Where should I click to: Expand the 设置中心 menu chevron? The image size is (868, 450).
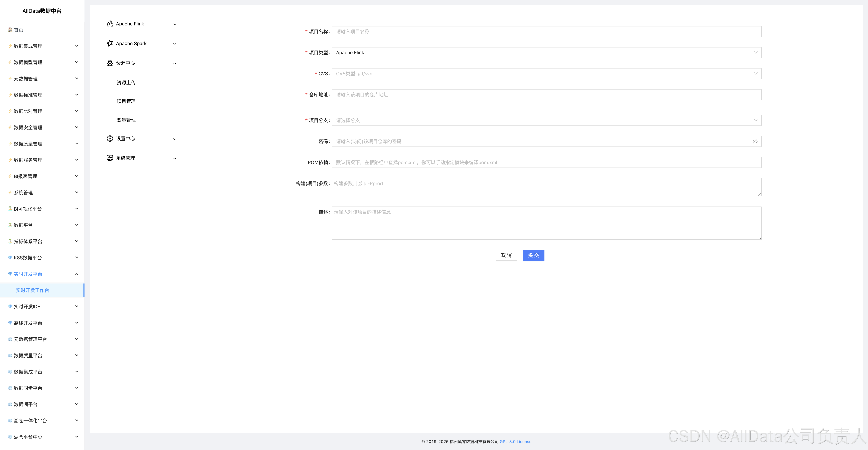(175, 139)
